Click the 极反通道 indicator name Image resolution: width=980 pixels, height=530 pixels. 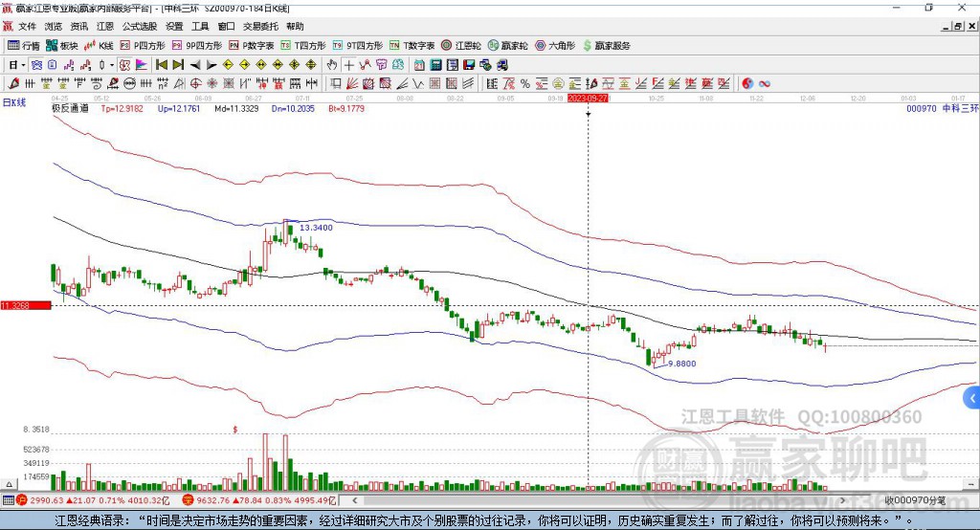pyautogui.click(x=70, y=108)
